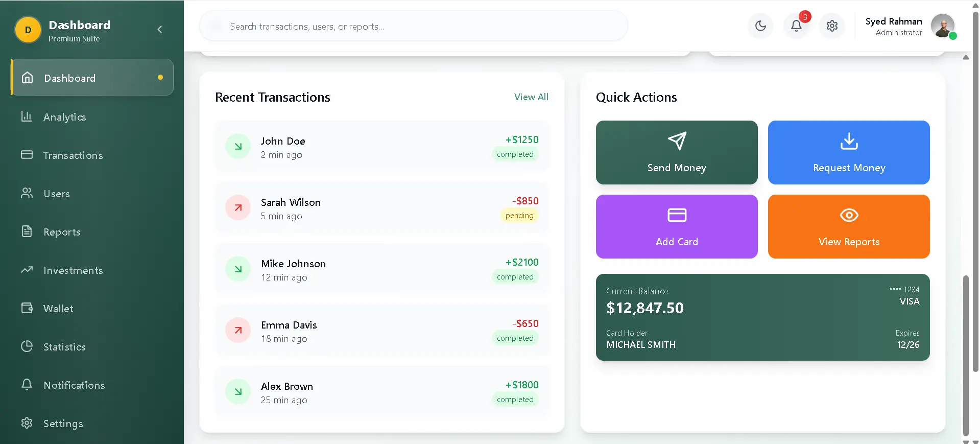This screenshot has height=444, width=980.
Task: Focus the search transactions input field
Action: click(x=414, y=26)
